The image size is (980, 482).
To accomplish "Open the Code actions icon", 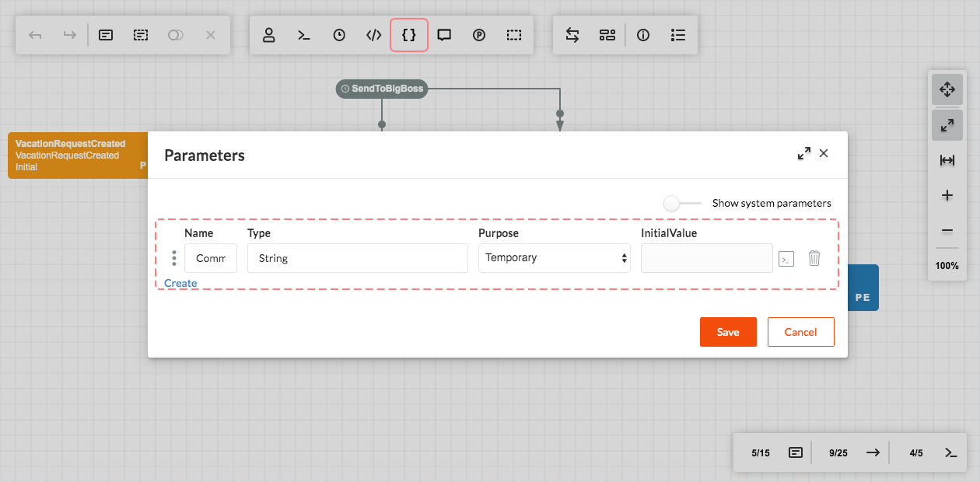I will [x=374, y=35].
